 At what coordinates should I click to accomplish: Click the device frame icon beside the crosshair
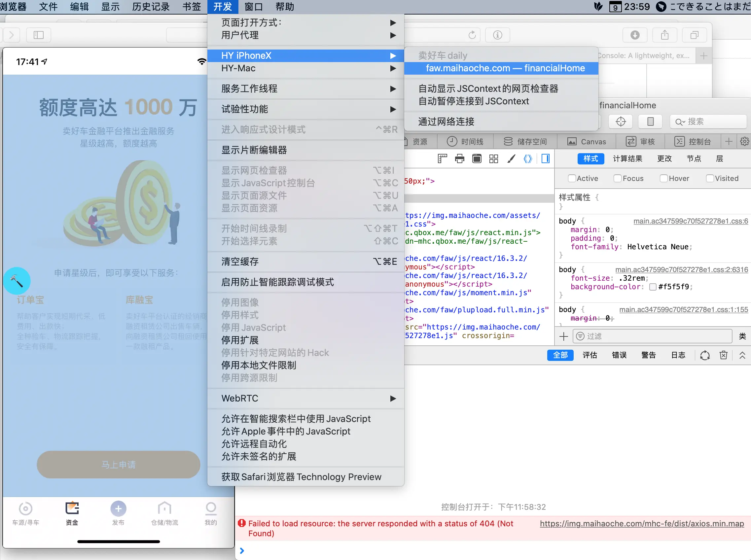(650, 122)
